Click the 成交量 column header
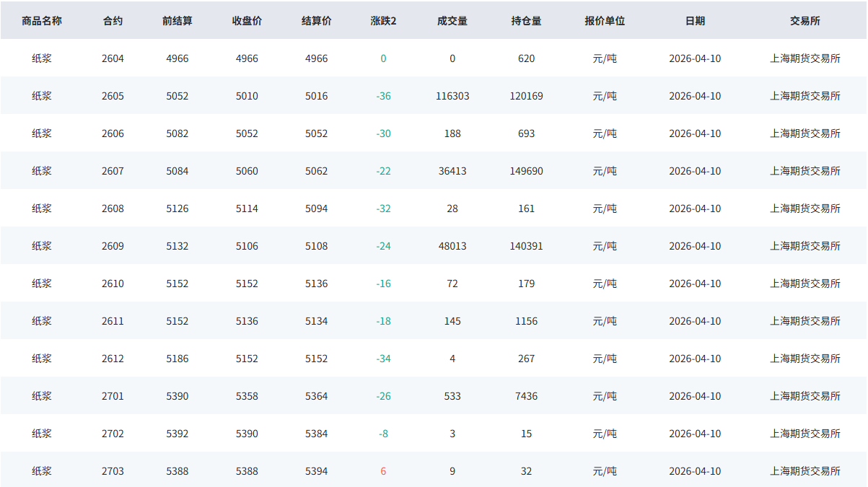868x487 pixels. tap(452, 21)
